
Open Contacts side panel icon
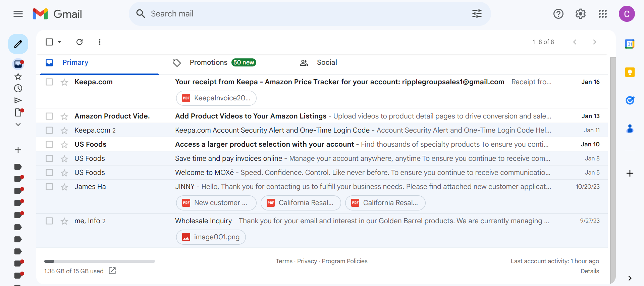click(x=630, y=129)
